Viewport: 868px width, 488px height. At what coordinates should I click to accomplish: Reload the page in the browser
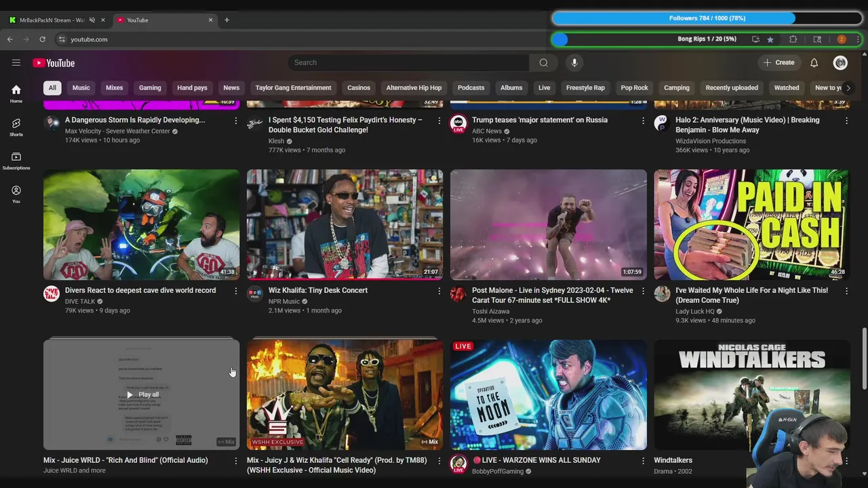(42, 39)
